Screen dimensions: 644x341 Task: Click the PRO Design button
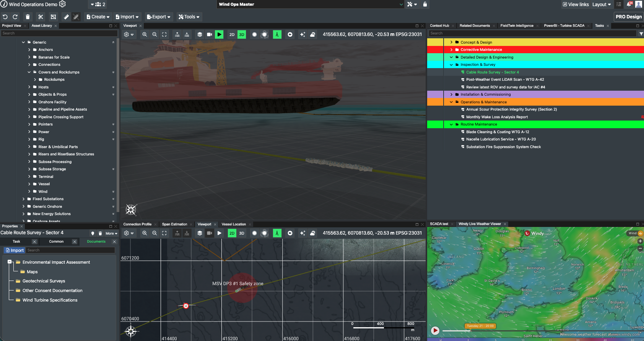628,17
